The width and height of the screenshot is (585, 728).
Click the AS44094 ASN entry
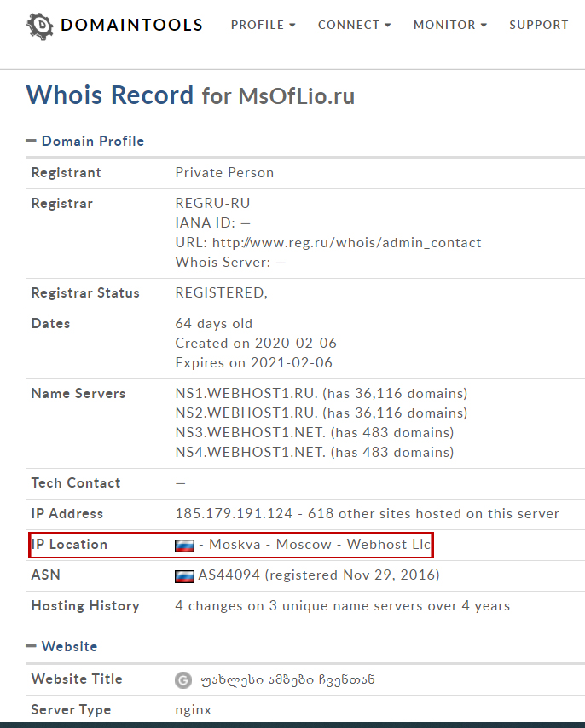[318, 575]
